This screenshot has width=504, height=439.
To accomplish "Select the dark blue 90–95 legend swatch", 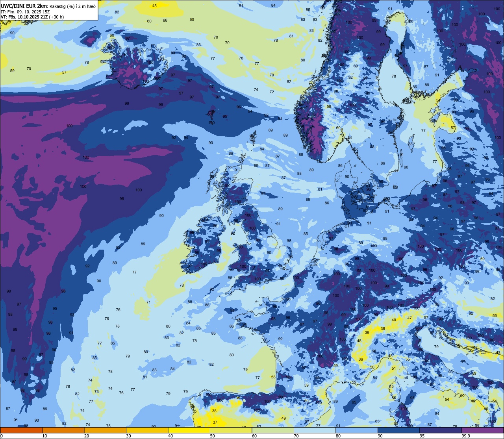I will [x=398, y=430].
